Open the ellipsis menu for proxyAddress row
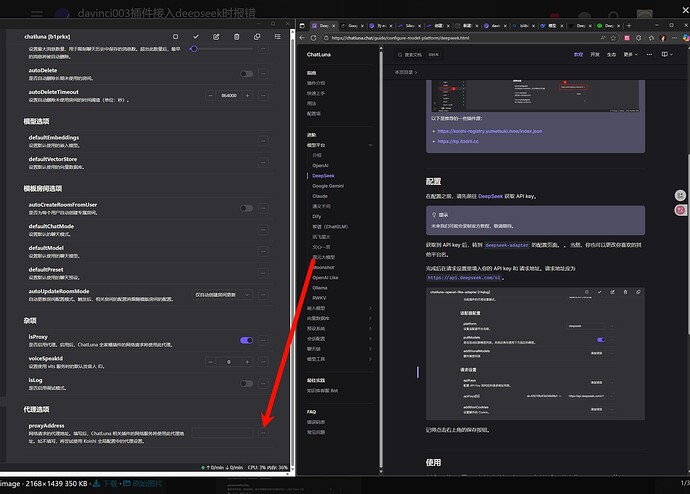The image size is (690, 494). point(263,433)
